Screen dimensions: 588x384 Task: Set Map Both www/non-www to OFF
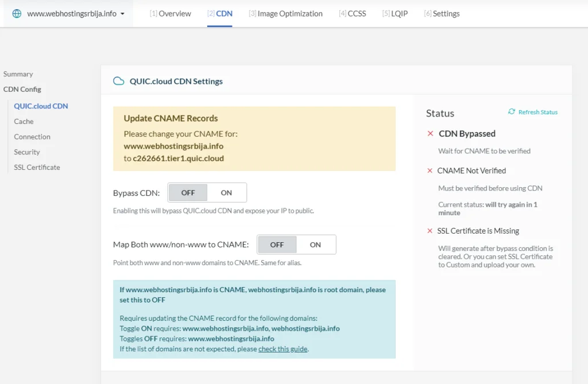click(x=277, y=245)
